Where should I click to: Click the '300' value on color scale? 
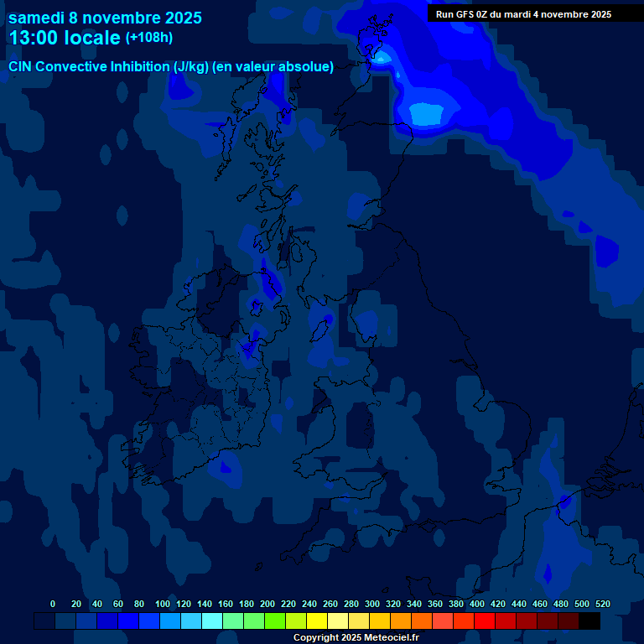[372, 604]
